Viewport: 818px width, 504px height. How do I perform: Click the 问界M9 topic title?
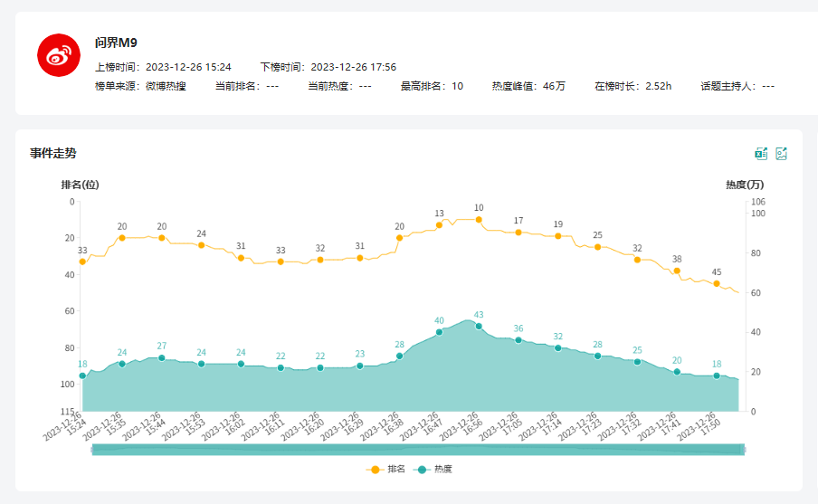point(116,43)
